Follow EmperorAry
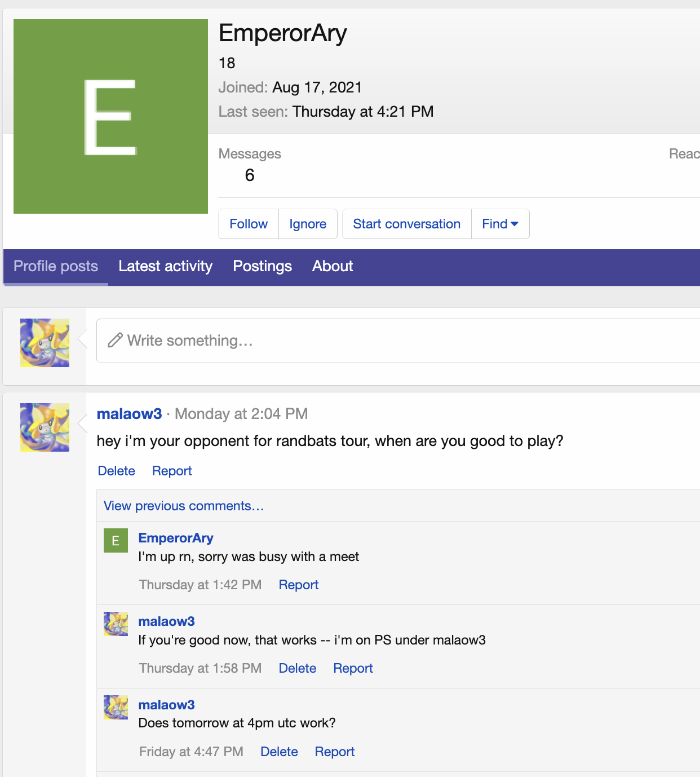Image resolution: width=700 pixels, height=777 pixels. tap(249, 224)
